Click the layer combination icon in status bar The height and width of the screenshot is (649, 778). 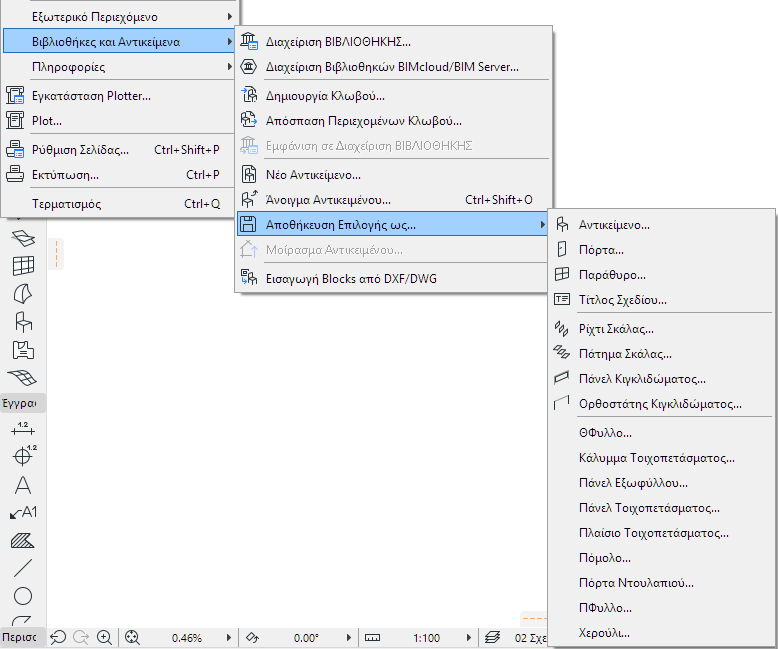point(492,637)
